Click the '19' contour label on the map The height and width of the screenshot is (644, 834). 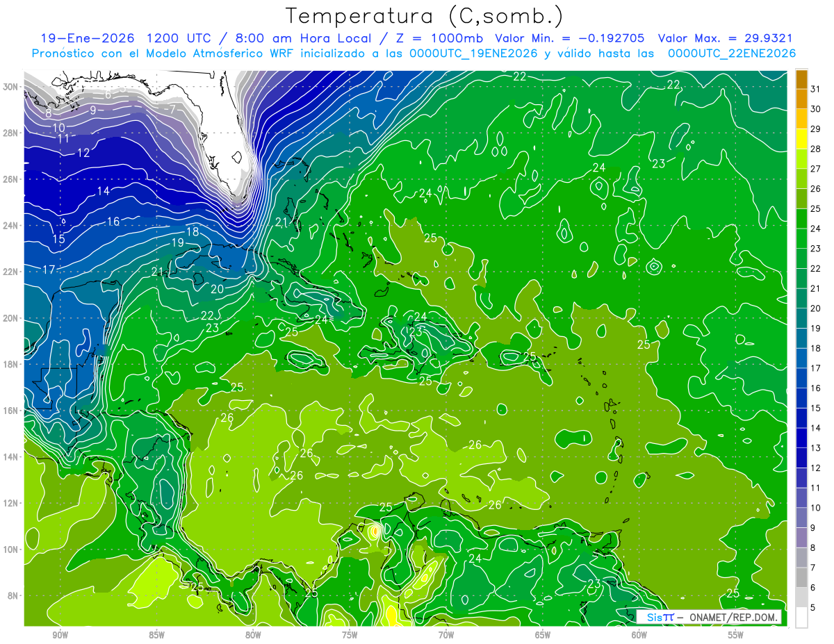point(177,242)
